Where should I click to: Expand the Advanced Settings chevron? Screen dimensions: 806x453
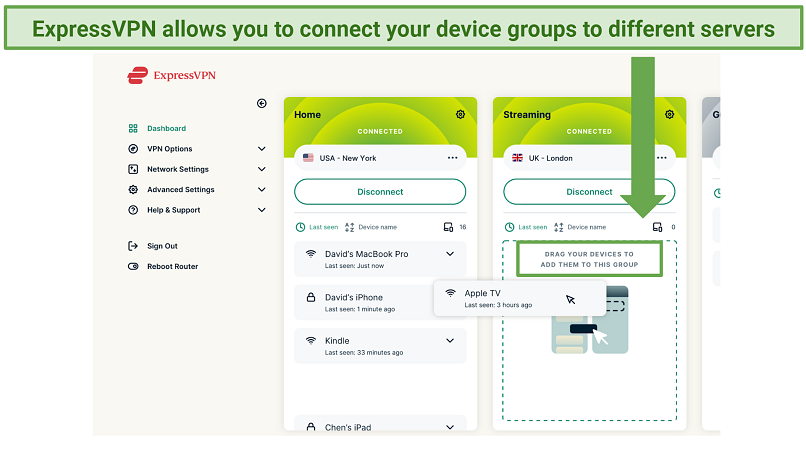[262, 190]
